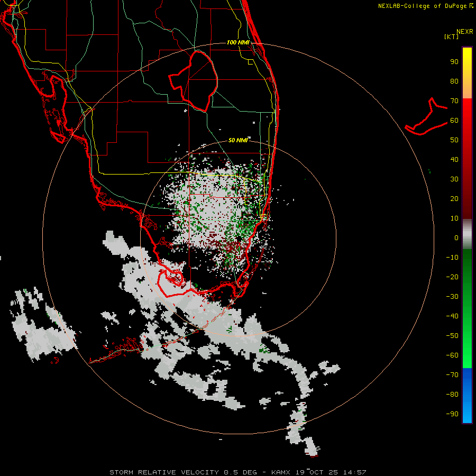Click the 50 NMI range ring label
Viewport: 476px width, 476px height.
[239, 140]
